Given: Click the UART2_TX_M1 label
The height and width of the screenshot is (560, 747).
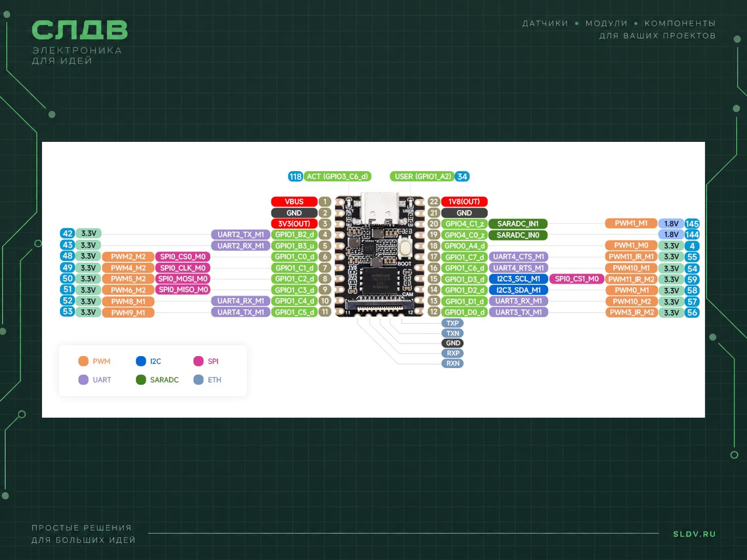Looking at the screenshot, I should 241,234.
